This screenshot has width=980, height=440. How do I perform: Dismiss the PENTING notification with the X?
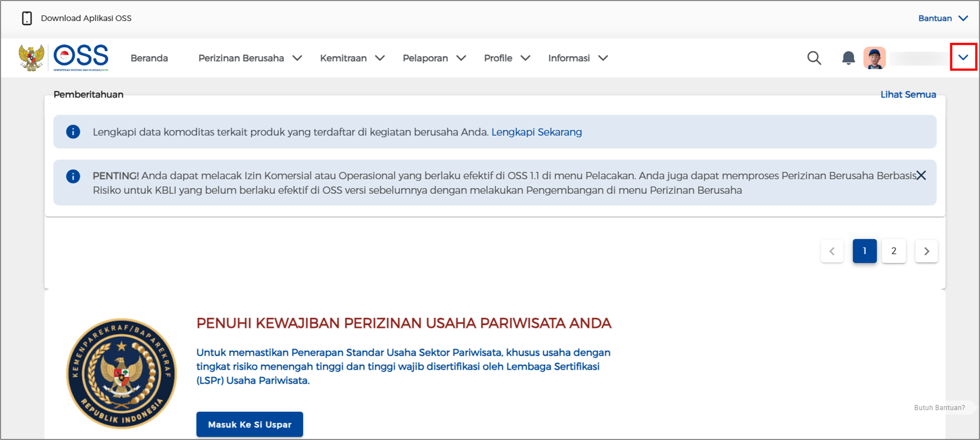[921, 175]
